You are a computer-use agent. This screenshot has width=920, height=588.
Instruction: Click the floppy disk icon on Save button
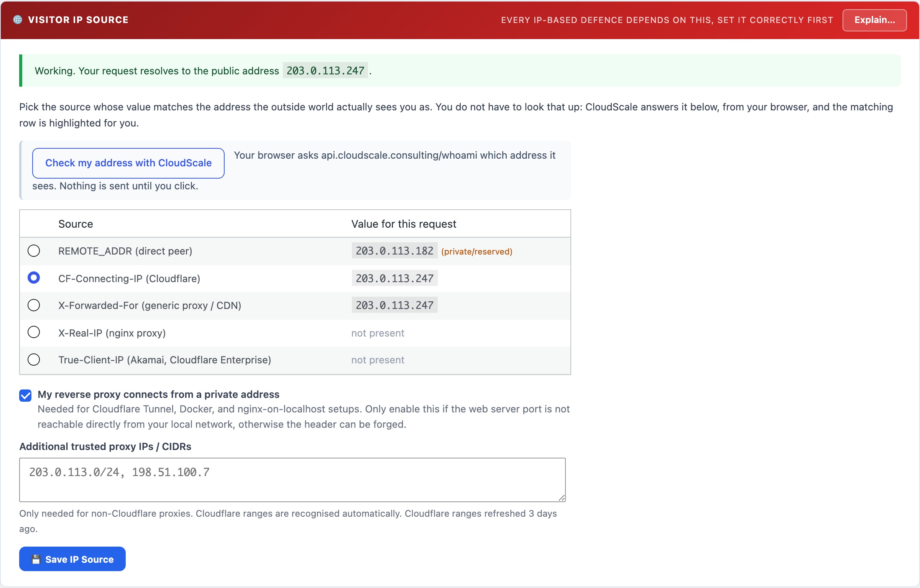[x=36, y=559]
